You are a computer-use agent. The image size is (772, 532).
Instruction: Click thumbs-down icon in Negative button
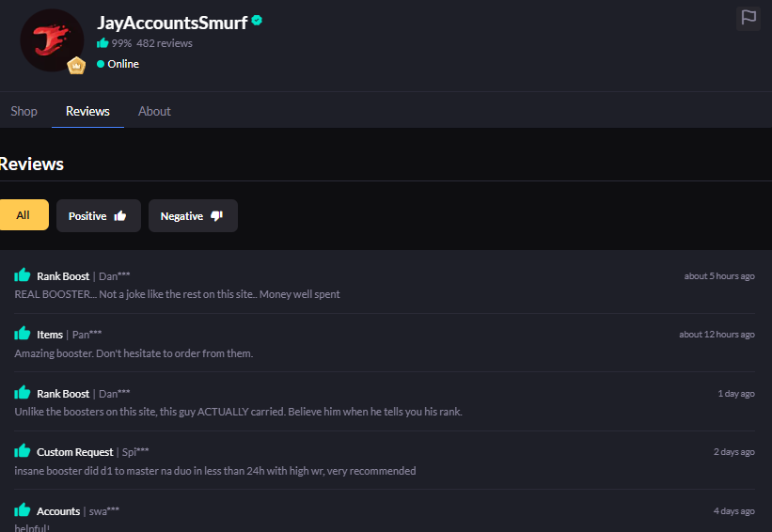click(x=216, y=216)
